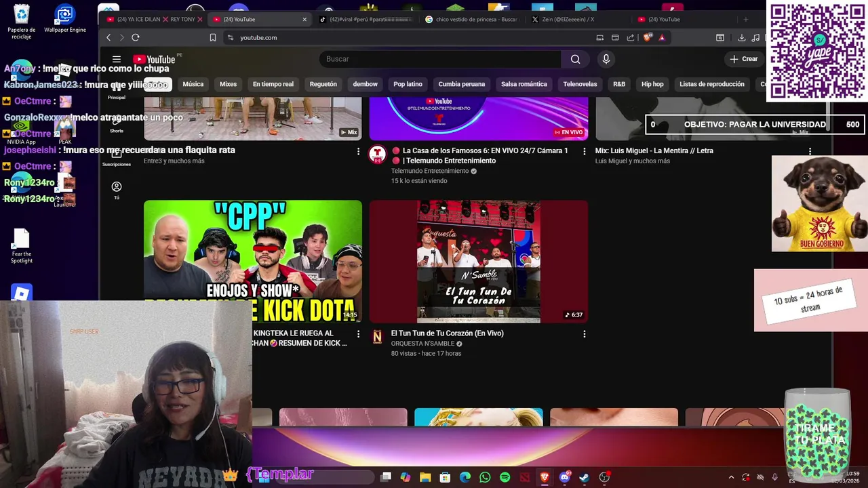Select the R&B chip
Viewport: 868px width, 488px height.
(x=619, y=84)
